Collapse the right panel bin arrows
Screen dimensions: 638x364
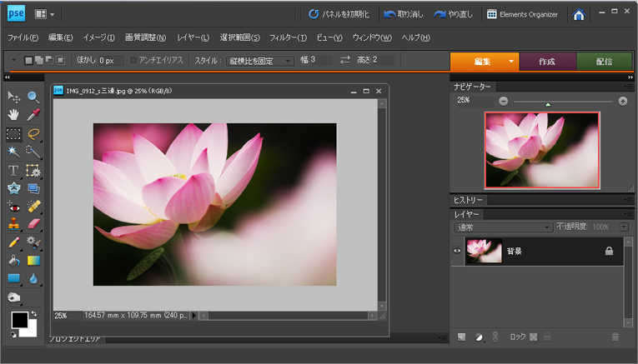630,77
